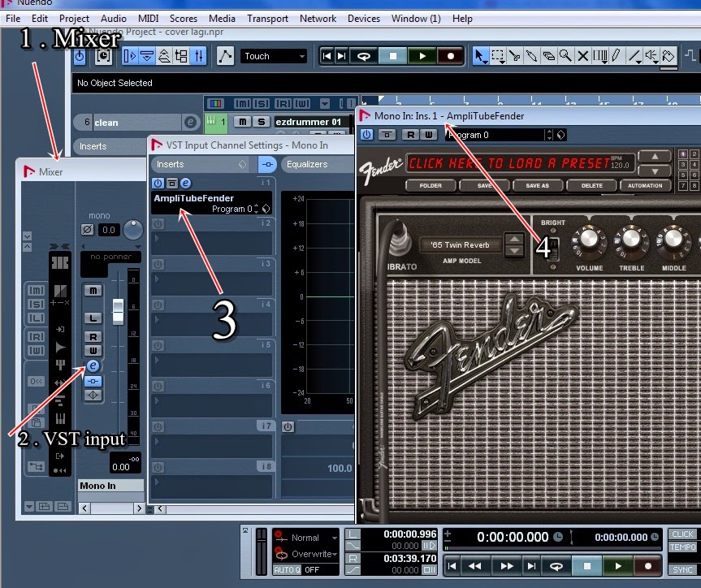Go to previous marker in top toolbar
Image resolution: width=701 pixels, height=588 pixels.
coord(327,56)
